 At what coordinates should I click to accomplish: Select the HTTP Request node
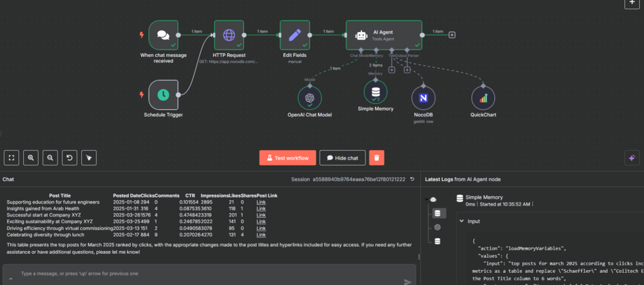click(229, 35)
